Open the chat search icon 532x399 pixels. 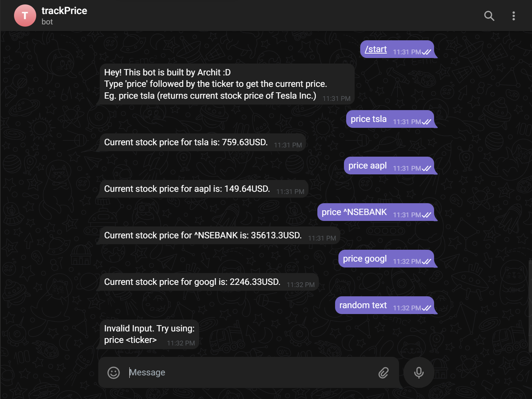click(489, 16)
